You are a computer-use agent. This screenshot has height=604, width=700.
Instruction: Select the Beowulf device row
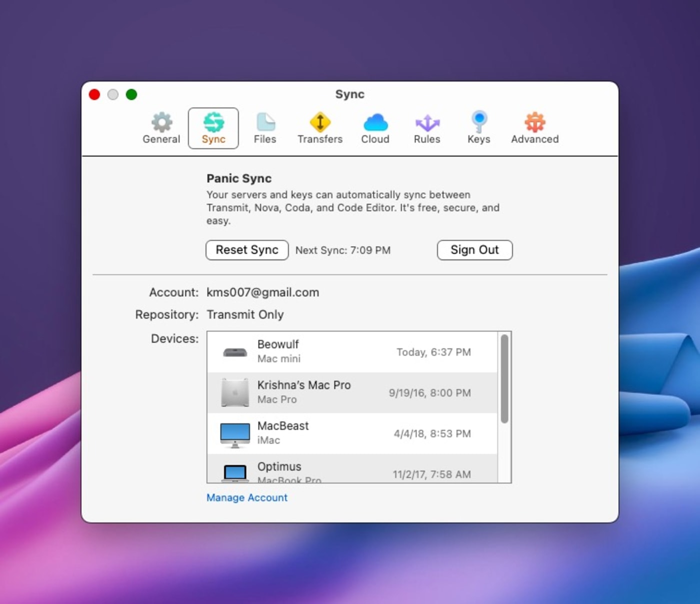pyautogui.click(x=350, y=351)
